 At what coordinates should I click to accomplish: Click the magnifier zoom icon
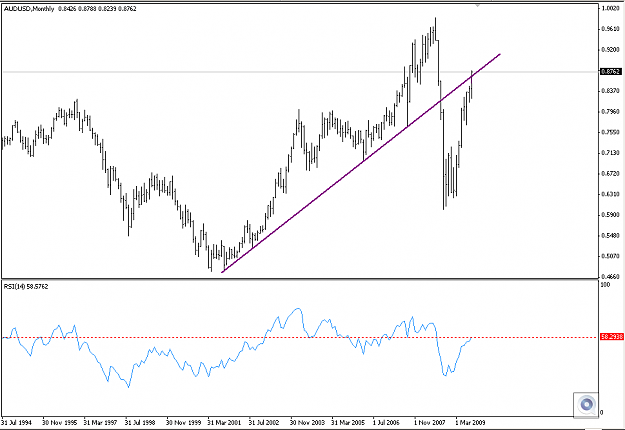(586, 405)
